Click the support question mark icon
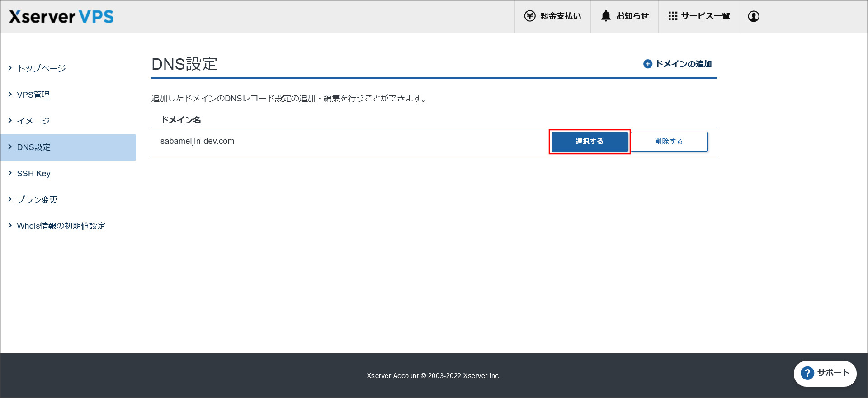Image resolution: width=868 pixels, height=398 pixels. pyautogui.click(x=807, y=373)
